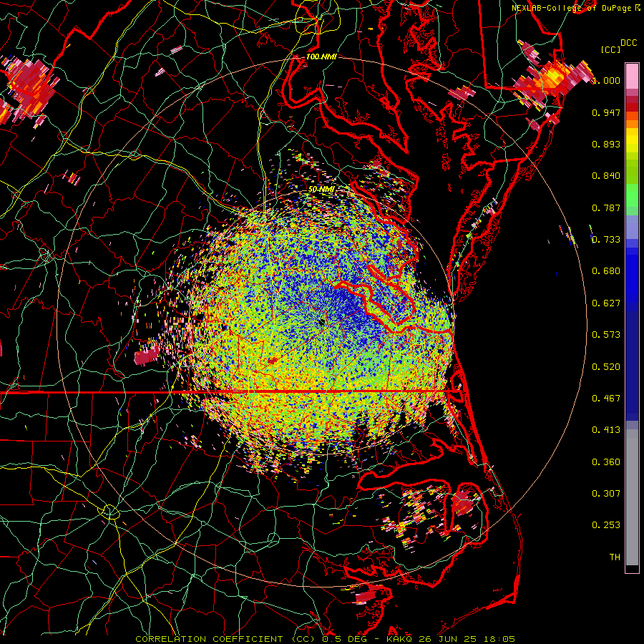Select the 0.680 scale value
Screen dimensions: 644x644
pos(606,271)
